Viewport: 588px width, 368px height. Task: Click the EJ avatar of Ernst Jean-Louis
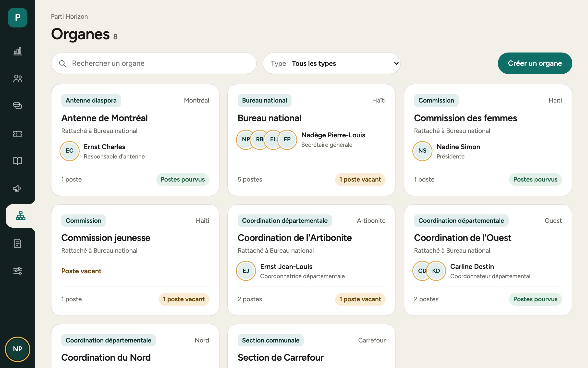point(246,271)
